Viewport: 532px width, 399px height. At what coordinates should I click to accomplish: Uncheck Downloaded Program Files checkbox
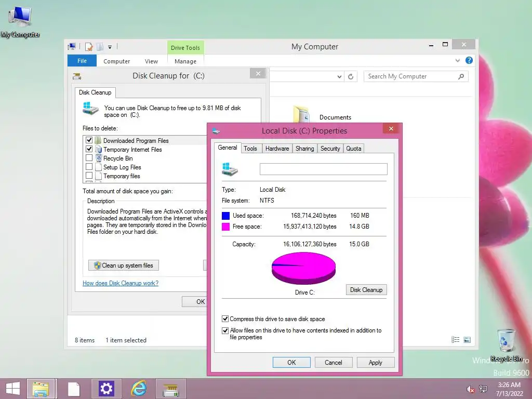click(89, 140)
